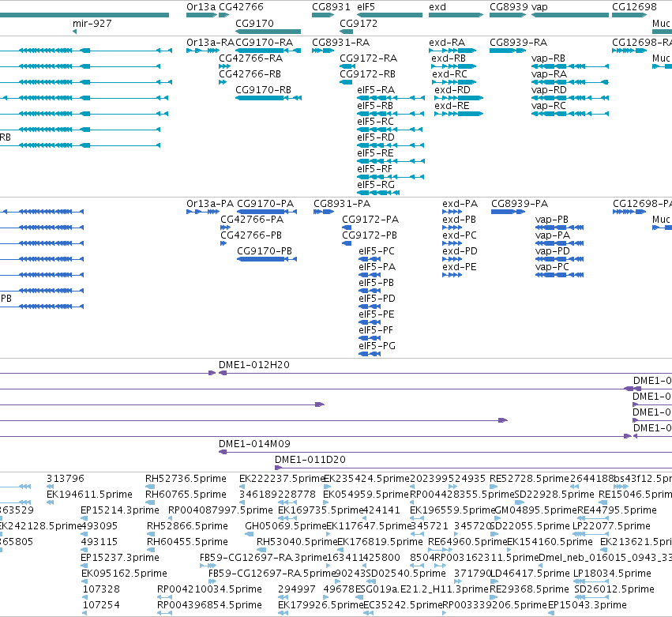Open the CG8931-RA transcript label
Viewport: 672px width, 617px height.
[340, 43]
